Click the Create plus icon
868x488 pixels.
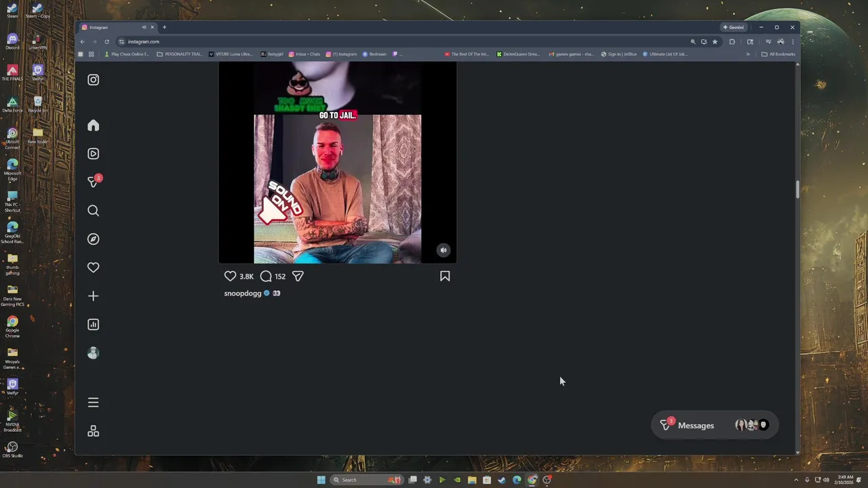tap(94, 296)
